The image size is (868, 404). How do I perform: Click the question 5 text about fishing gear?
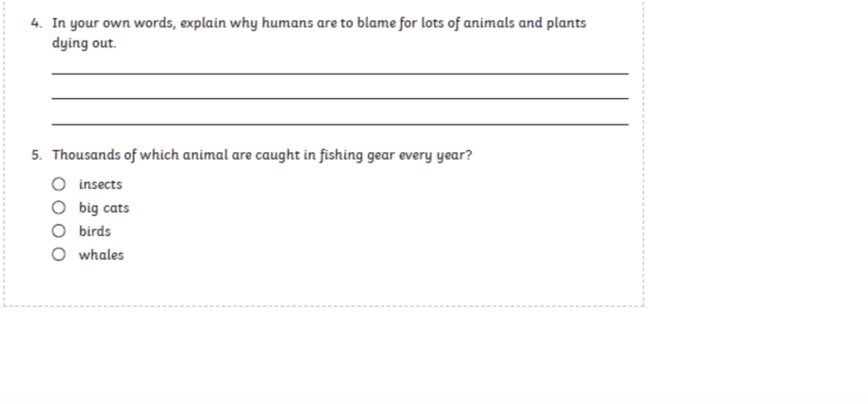(262, 155)
